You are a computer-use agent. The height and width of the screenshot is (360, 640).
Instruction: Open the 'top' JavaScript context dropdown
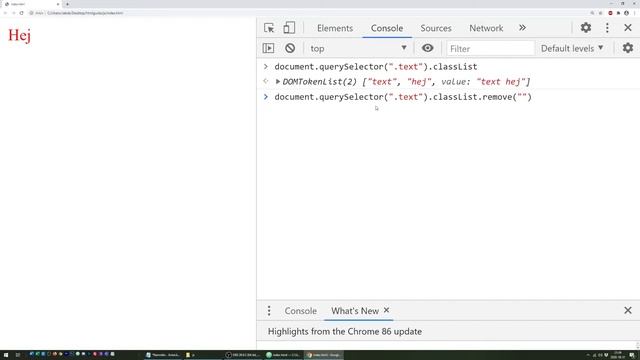pyautogui.click(x=358, y=48)
